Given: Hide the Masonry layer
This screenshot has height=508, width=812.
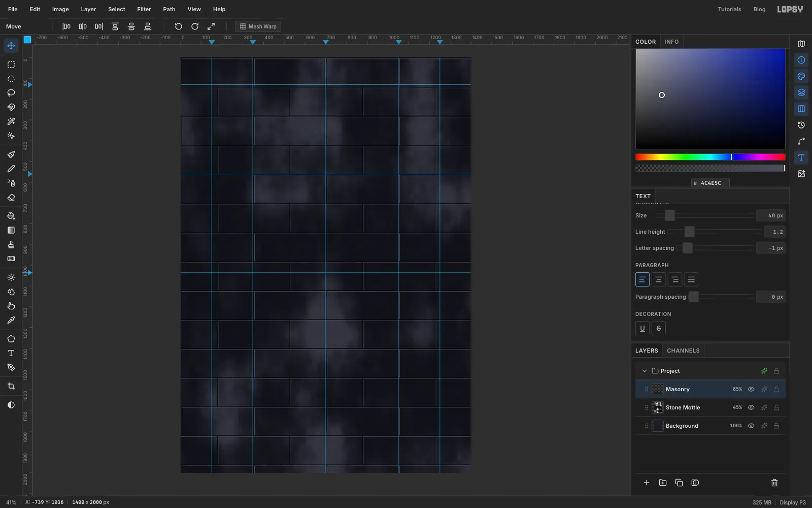Looking at the screenshot, I should pos(751,389).
